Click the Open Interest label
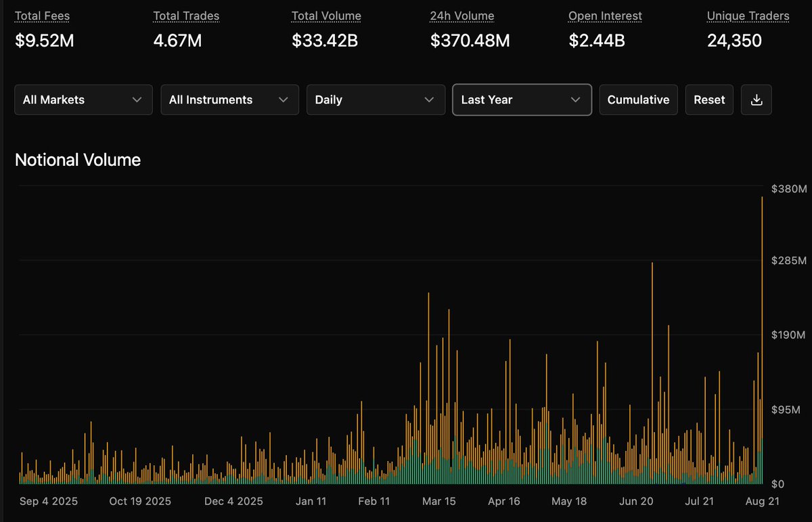This screenshot has width=812, height=522. (x=605, y=16)
